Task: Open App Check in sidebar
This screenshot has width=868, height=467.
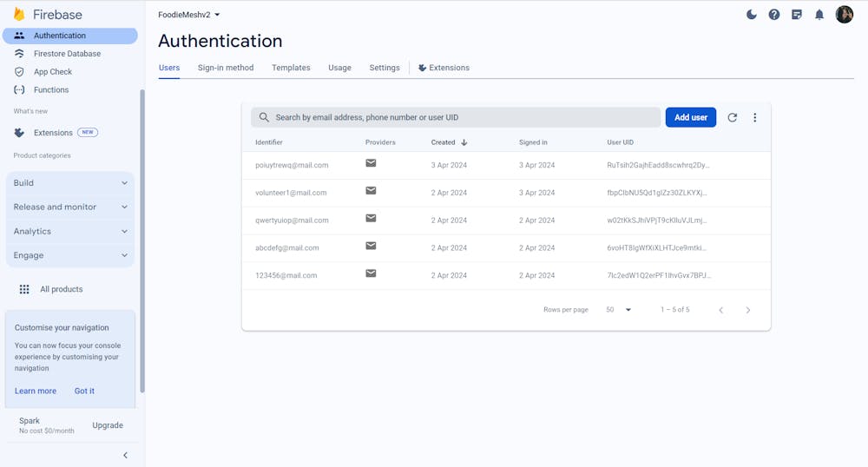Action: (x=53, y=72)
